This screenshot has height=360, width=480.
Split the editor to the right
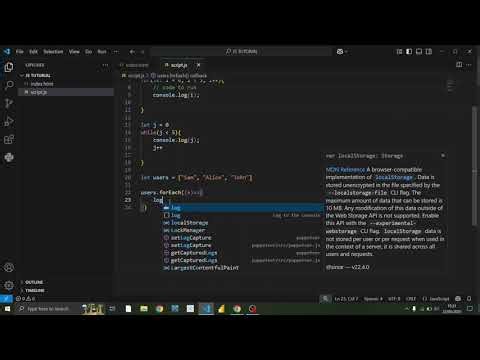[459, 65]
